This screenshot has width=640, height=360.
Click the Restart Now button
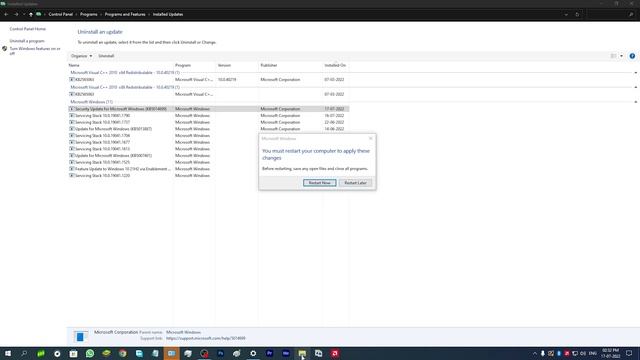pyautogui.click(x=320, y=183)
